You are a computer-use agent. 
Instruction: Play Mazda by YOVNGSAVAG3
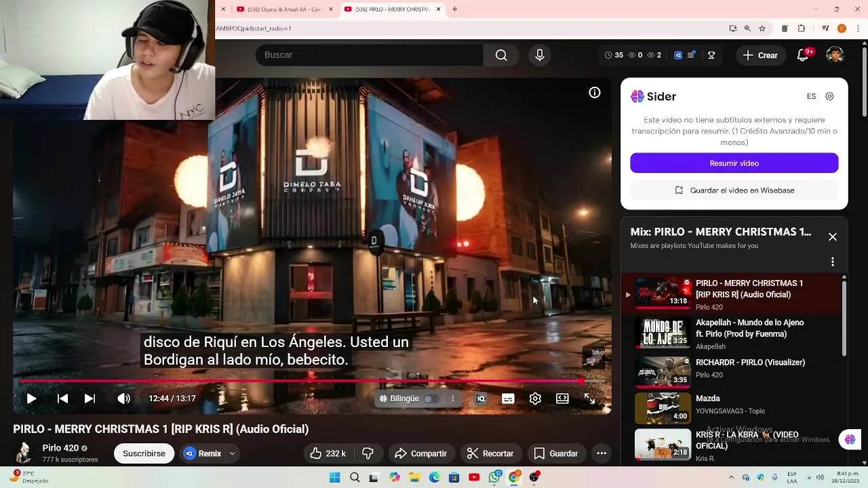[x=731, y=407]
